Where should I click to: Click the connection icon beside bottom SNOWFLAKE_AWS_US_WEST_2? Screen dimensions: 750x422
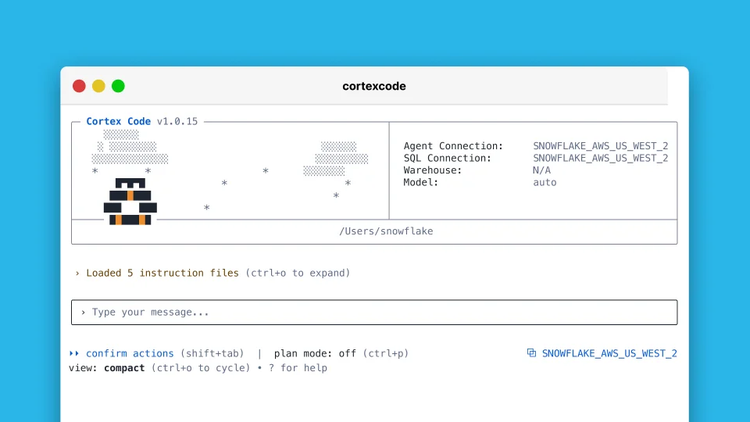coord(531,353)
